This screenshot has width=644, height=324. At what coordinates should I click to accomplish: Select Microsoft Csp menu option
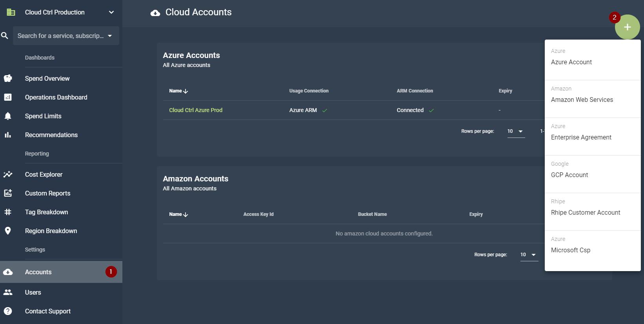593,250
